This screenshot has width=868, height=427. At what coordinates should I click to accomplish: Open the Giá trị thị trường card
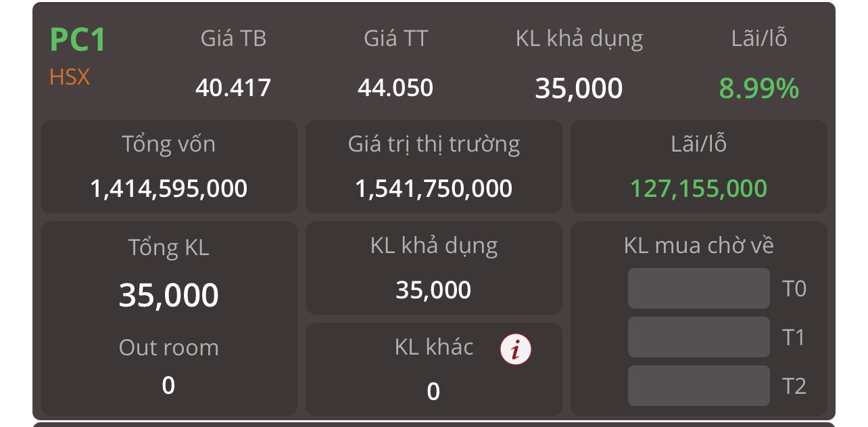click(434, 166)
